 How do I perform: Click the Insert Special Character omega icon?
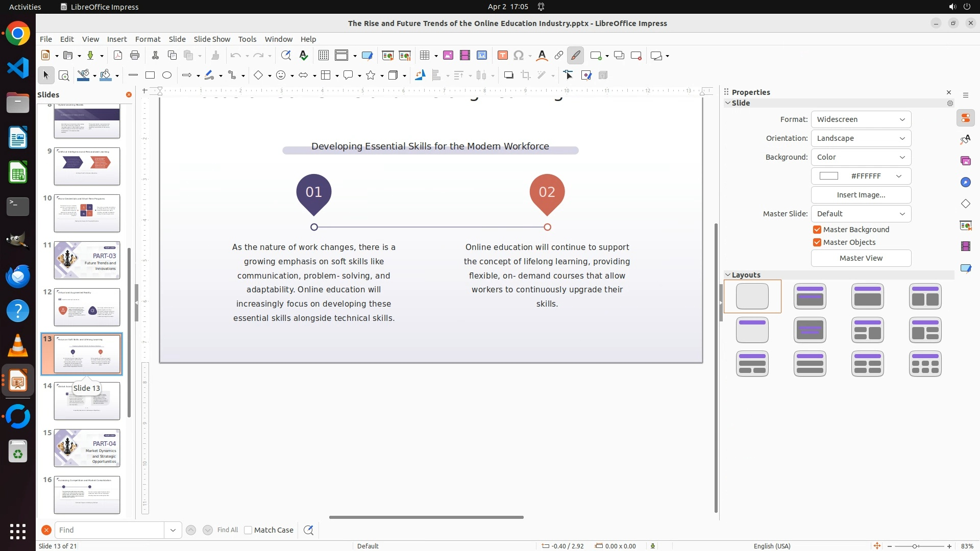[519, 56]
